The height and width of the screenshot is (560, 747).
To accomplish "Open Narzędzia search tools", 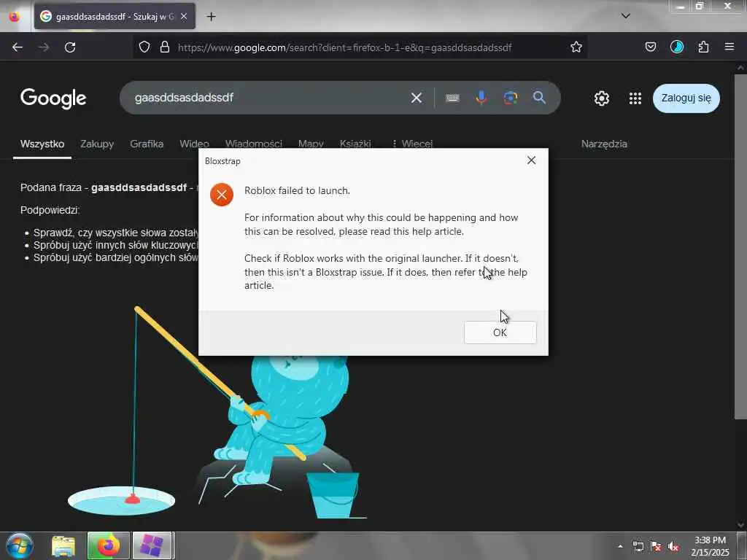I will pyautogui.click(x=604, y=144).
